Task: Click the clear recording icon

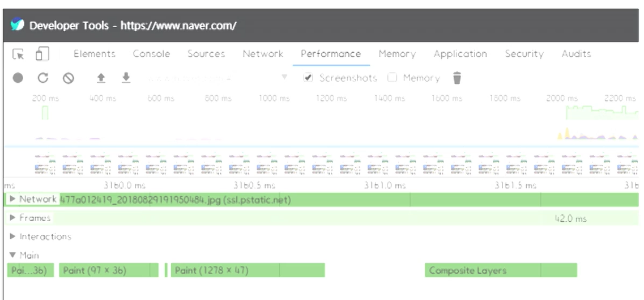Action: 68,78
